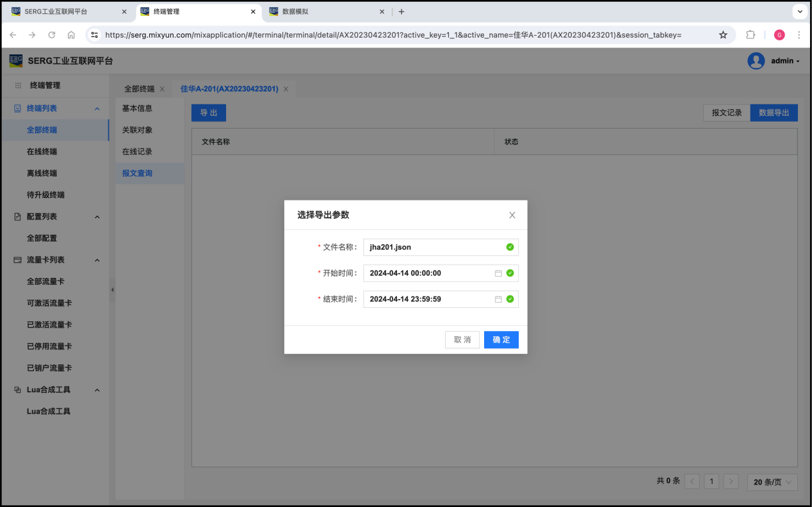Select 在线记录 in the detail menu
Screen dimensions: 812x507
[137, 152]
